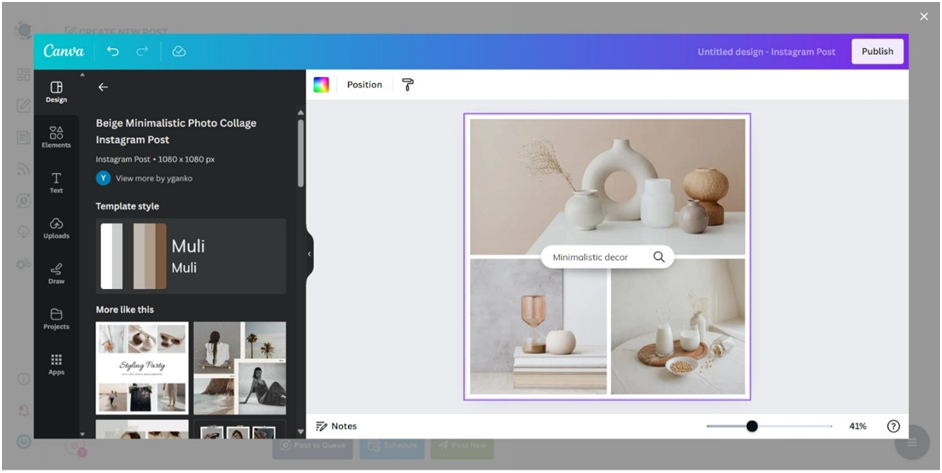This screenshot has width=942, height=473.
Task: Click Beige Minimalistic Photo Collage title
Action: point(176,131)
